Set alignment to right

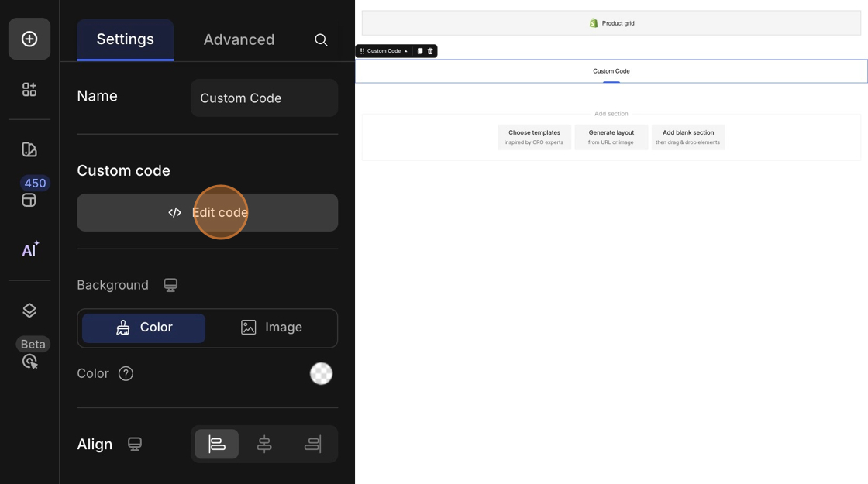click(x=312, y=444)
